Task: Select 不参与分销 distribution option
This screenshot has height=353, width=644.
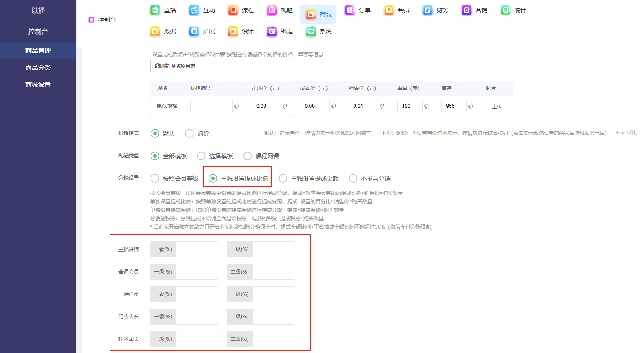Action: [353, 178]
